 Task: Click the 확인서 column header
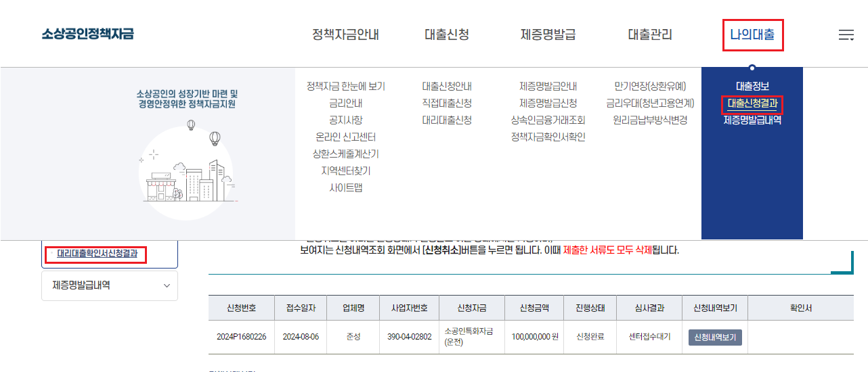point(800,308)
